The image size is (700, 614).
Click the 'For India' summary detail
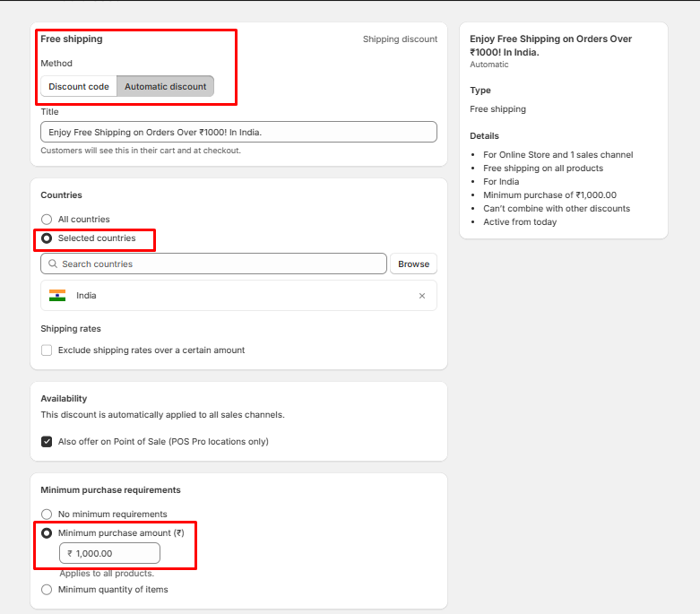(501, 181)
